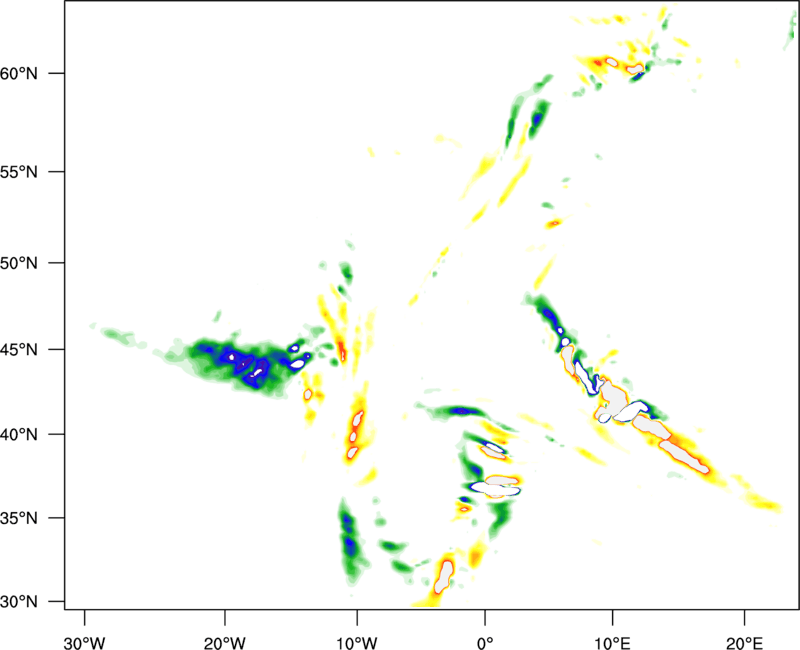Click the 50°N latitude label
The height and width of the screenshot is (650, 800).
(19, 264)
